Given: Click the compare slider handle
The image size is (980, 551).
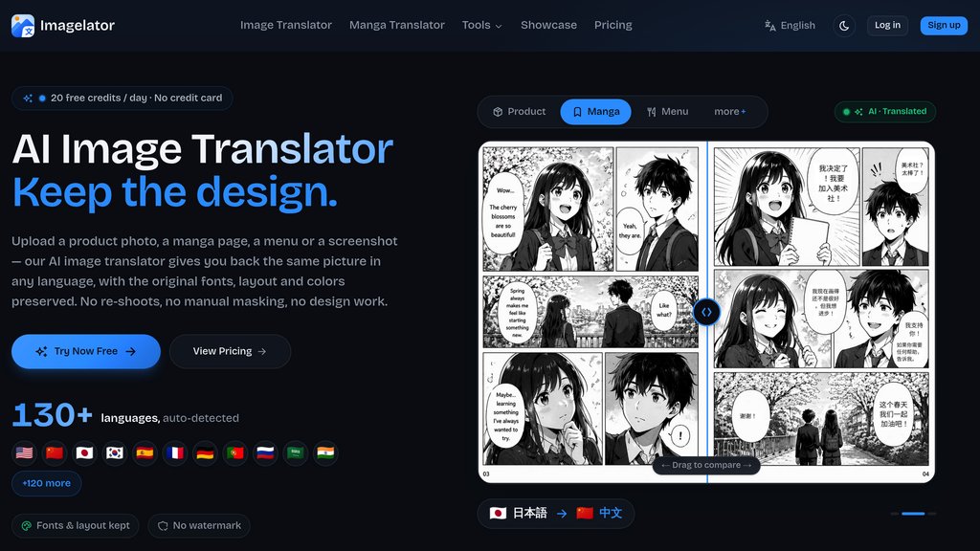Looking at the screenshot, I should (706, 312).
